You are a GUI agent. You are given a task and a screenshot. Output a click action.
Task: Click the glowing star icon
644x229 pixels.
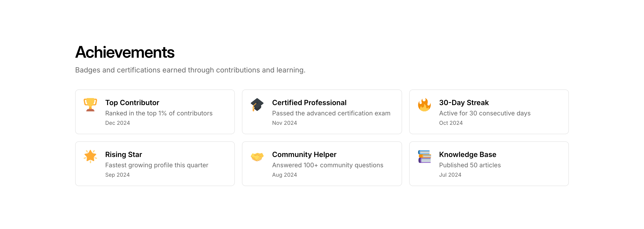[x=90, y=156]
